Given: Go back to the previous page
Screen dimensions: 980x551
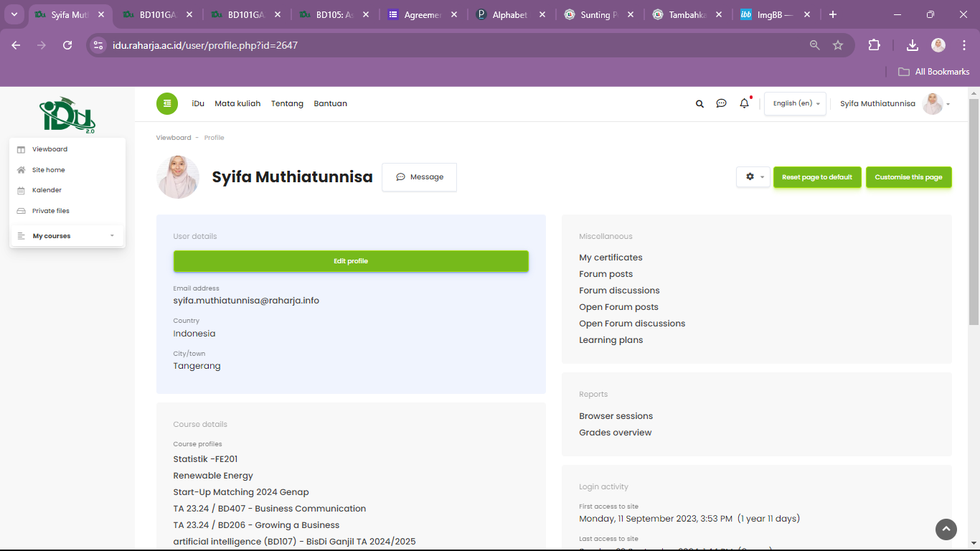Looking at the screenshot, I should [x=16, y=45].
